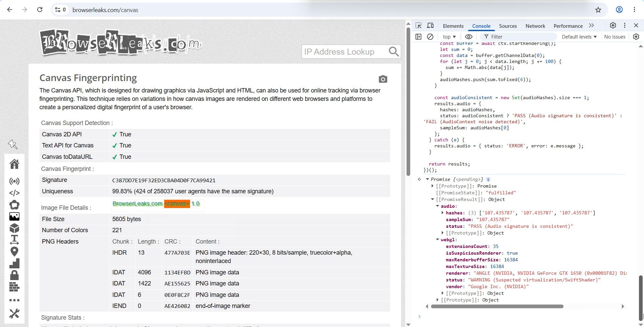The image size is (644, 327).
Task: Open the location pin sidebar icon
Action: tap(14, 252)
